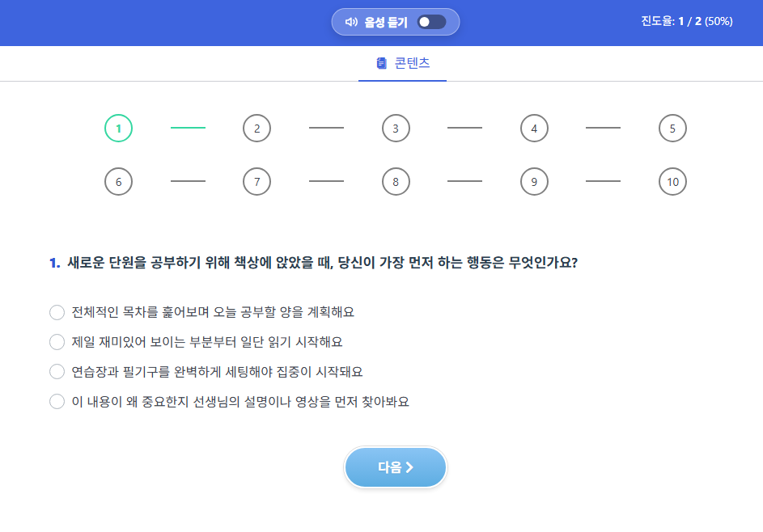The width and height of the screenshot is (763, 532).
Task: Open question 6 via step circle
Action: point(118,182)
